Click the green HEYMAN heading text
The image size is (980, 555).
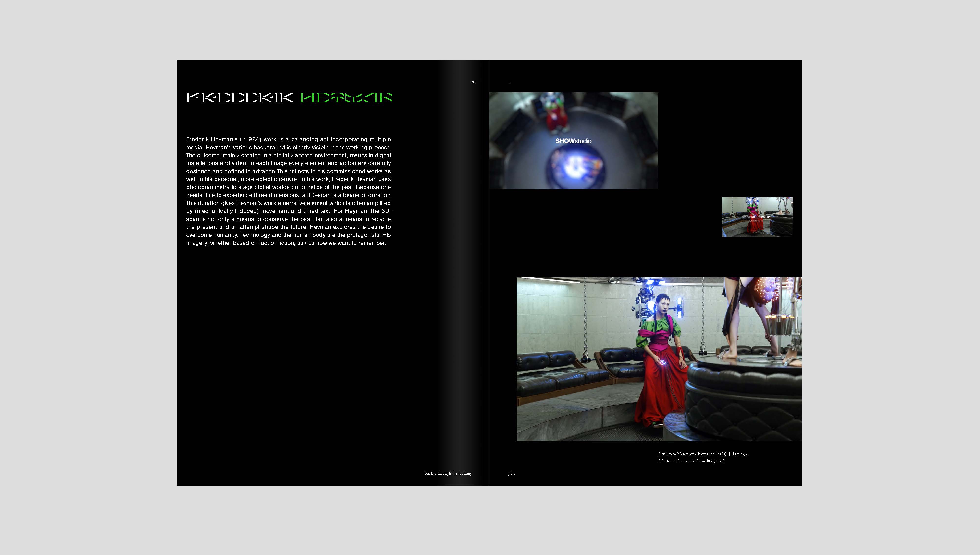(x=346, y=98)
